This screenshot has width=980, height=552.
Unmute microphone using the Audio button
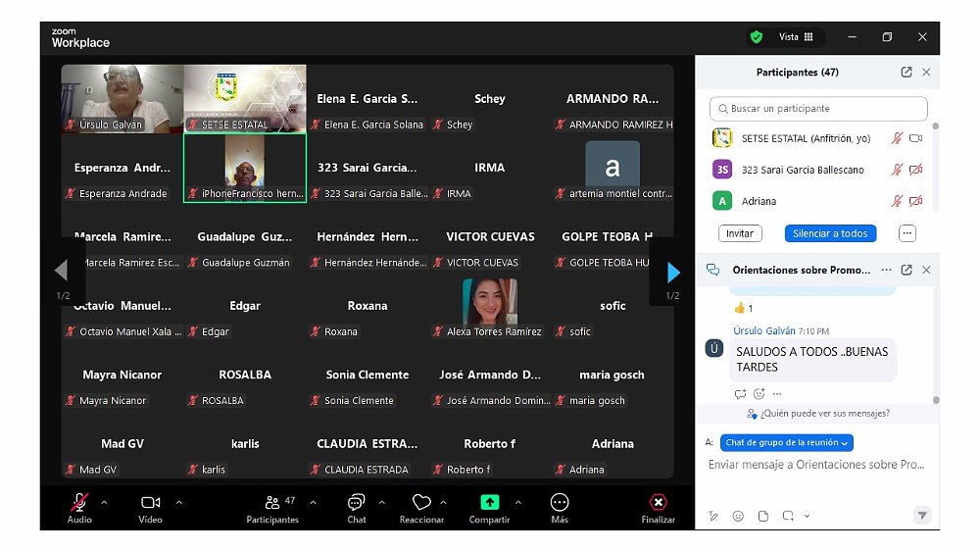click(79, 503)
